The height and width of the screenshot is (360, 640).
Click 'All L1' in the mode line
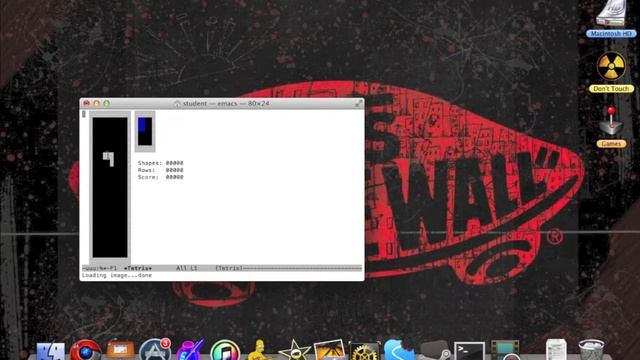[x=187, y=268]
